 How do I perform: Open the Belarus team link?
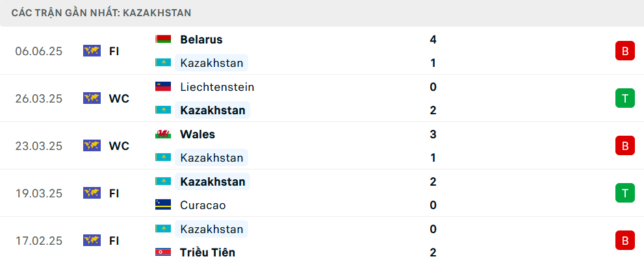201,40
